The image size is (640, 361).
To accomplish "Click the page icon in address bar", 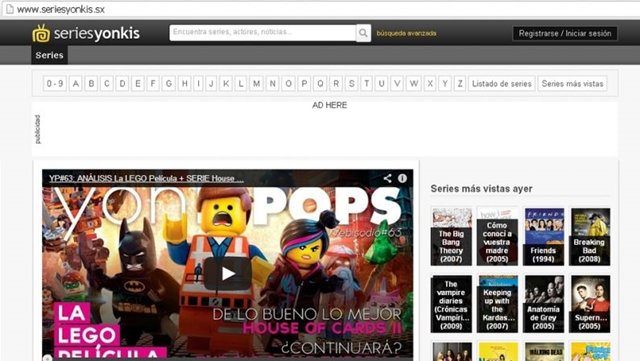I will (x=9, y=9).
